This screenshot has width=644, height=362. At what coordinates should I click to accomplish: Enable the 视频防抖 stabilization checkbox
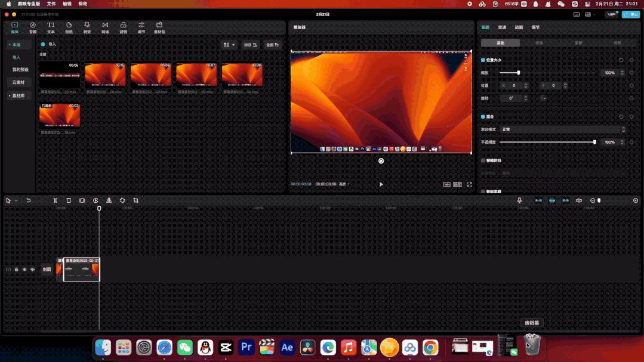483,161
